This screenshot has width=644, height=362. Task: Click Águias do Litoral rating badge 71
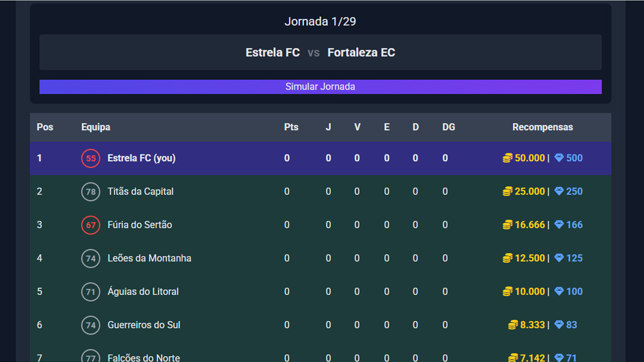click(91, 292)
